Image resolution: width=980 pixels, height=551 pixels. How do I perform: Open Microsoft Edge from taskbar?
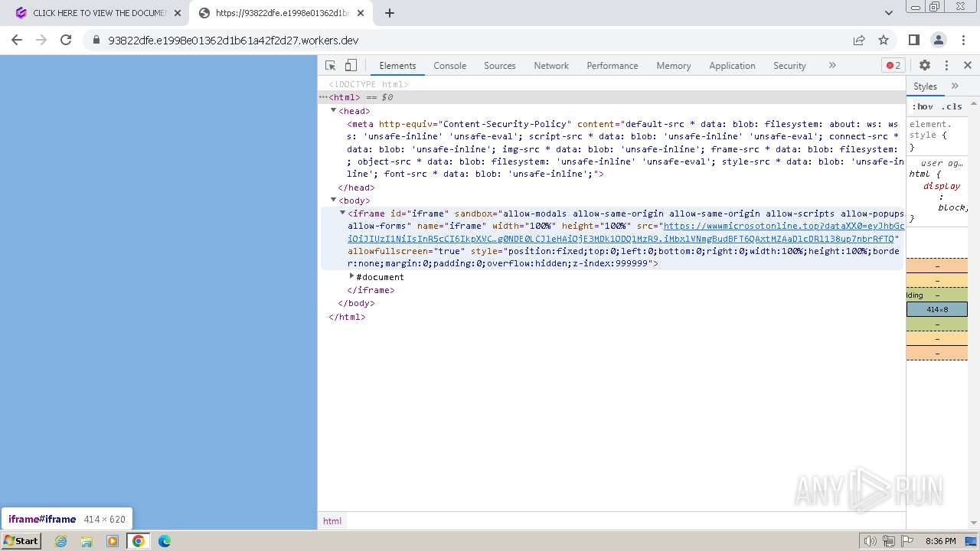165,541
